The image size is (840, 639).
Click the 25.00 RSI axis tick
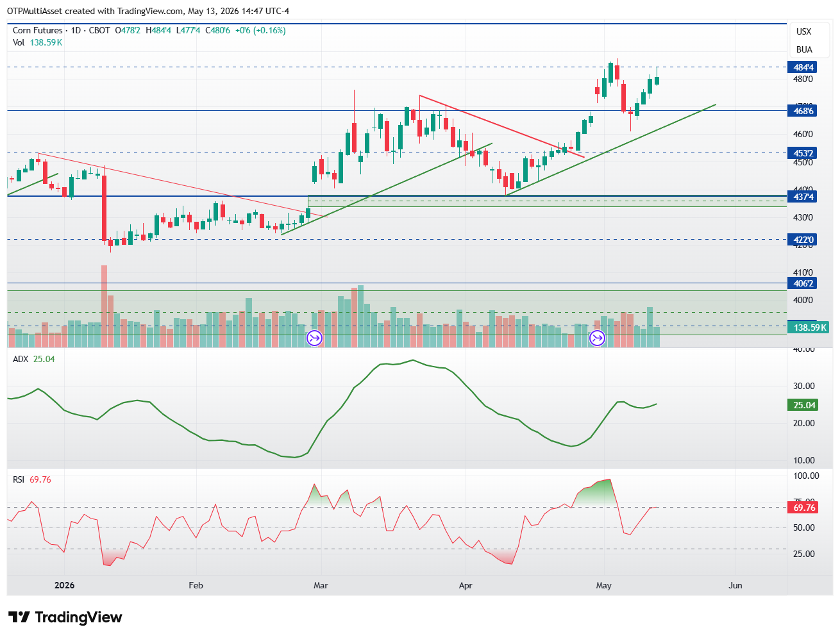point(804,554)
